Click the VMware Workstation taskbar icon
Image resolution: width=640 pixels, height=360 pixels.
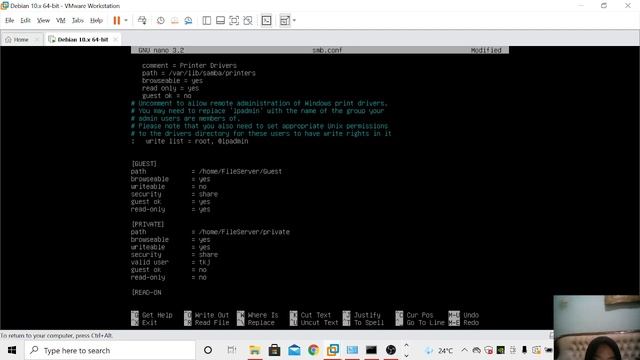[x=333, y=350]
